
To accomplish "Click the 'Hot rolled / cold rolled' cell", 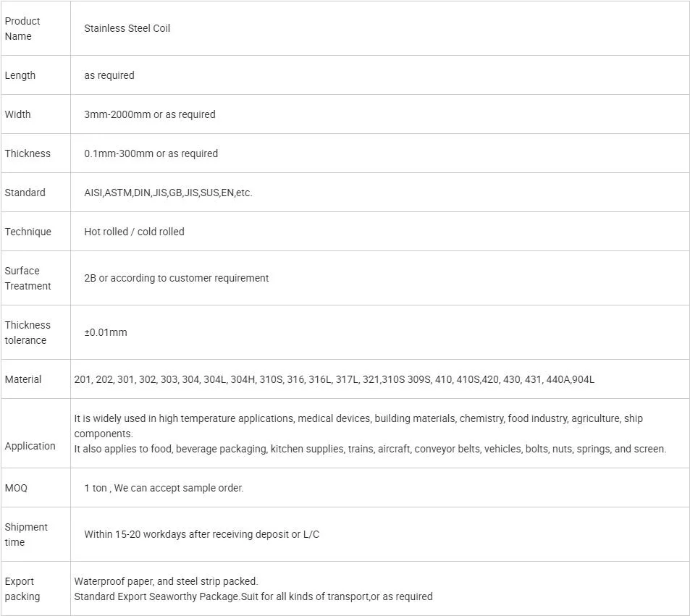I will 134,232.
